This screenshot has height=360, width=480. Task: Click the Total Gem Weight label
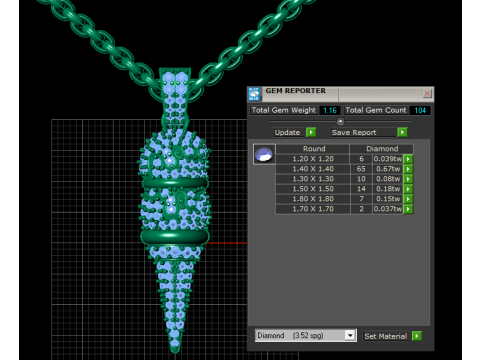(x=283, y=110)
